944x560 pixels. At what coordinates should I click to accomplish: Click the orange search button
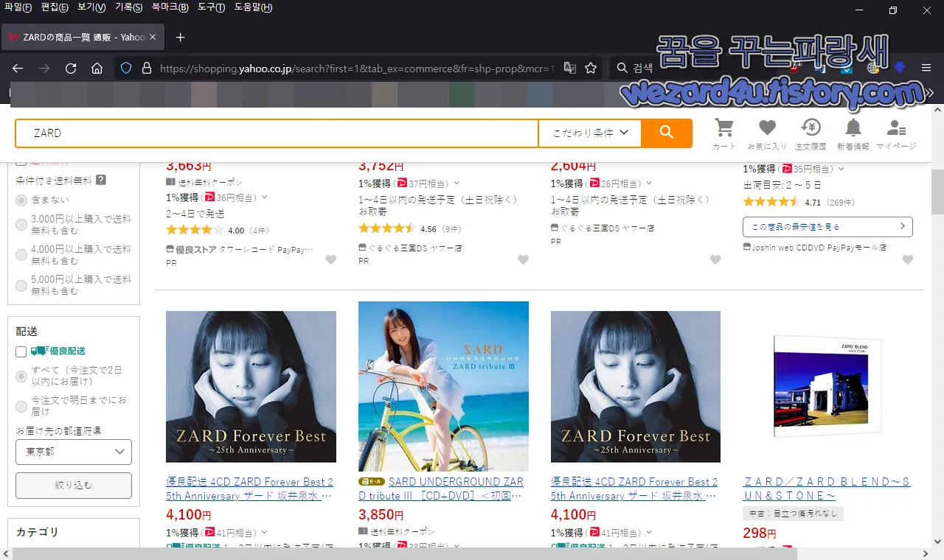pyautogui.click(x=667, y=133)
